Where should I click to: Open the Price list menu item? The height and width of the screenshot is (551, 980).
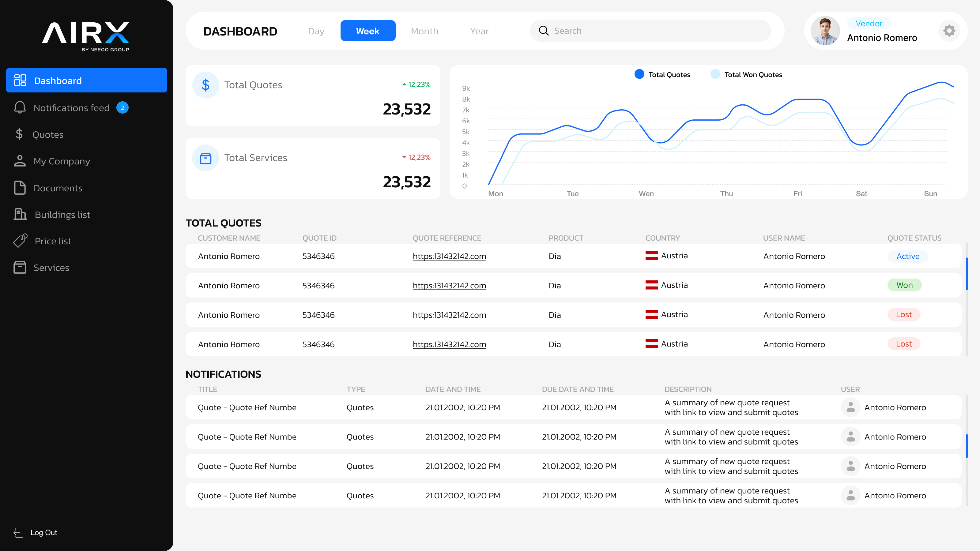pos(53,241)
